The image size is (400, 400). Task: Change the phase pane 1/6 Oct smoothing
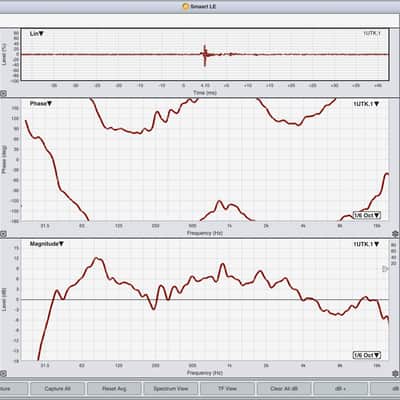click(x=367, y=215)
